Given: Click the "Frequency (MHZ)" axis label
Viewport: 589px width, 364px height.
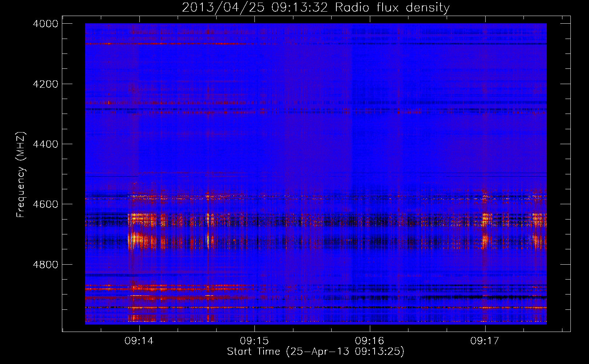Looking at the screenshot, I should pos(21,175).
